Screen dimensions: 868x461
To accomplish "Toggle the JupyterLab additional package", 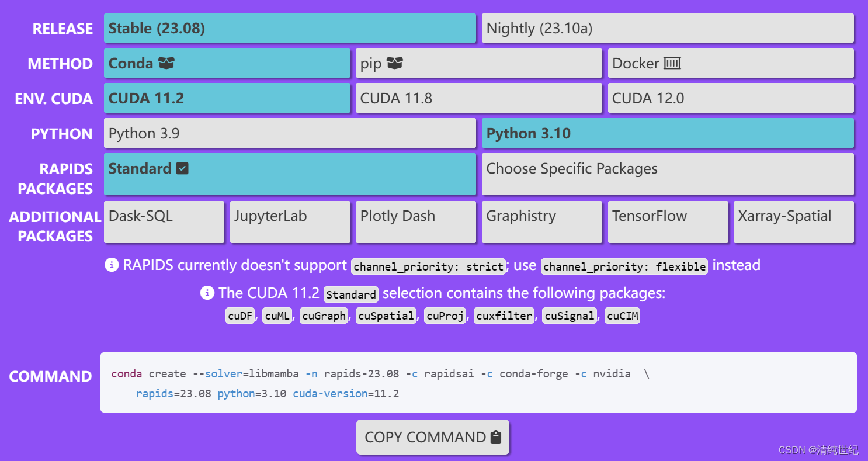I will [x=290, y=222].
